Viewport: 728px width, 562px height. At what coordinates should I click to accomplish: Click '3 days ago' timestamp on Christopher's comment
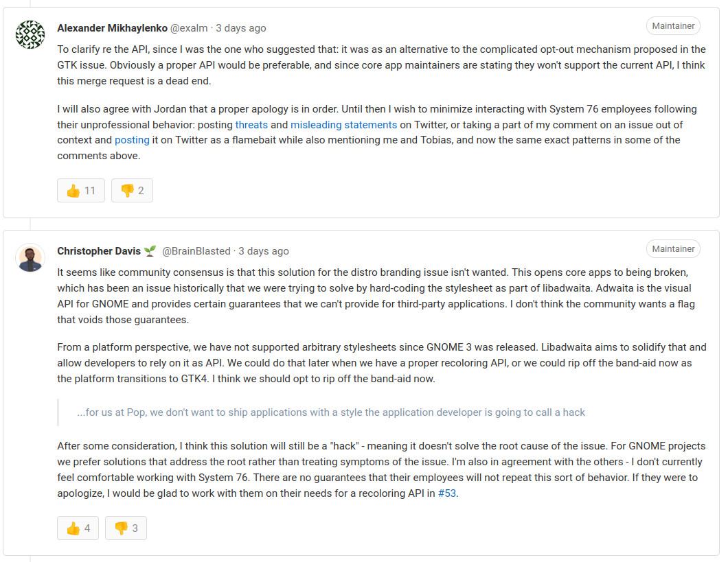pos(264,251)
